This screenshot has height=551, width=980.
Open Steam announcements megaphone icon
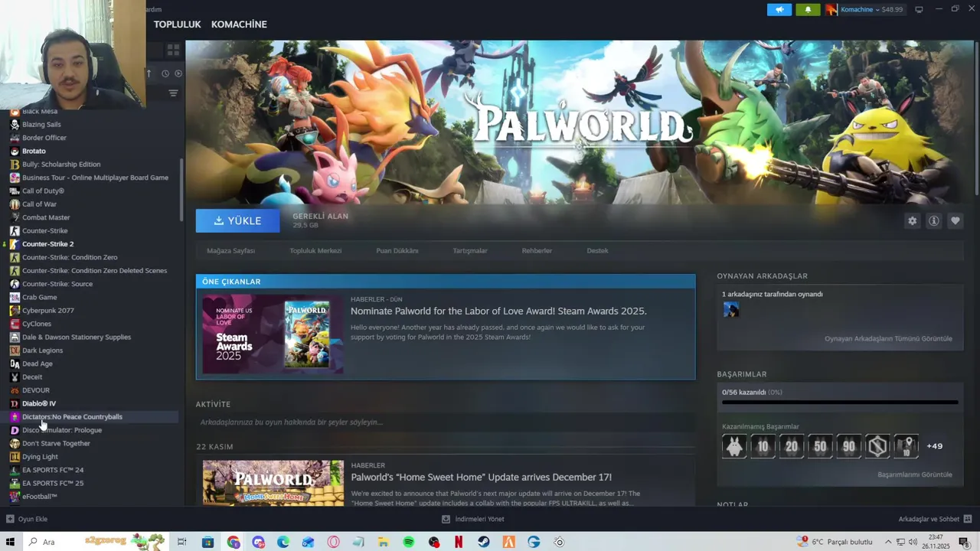tap(779, 9)
